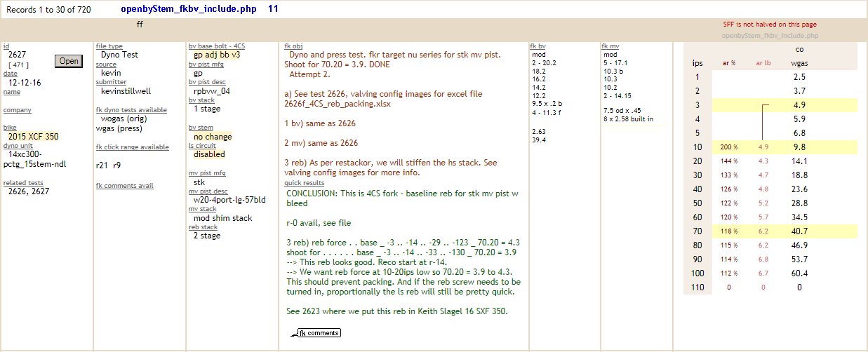This screenshot has width=868, height=352.
Task: Click the 'fk click range available' label
Action: 132,147
